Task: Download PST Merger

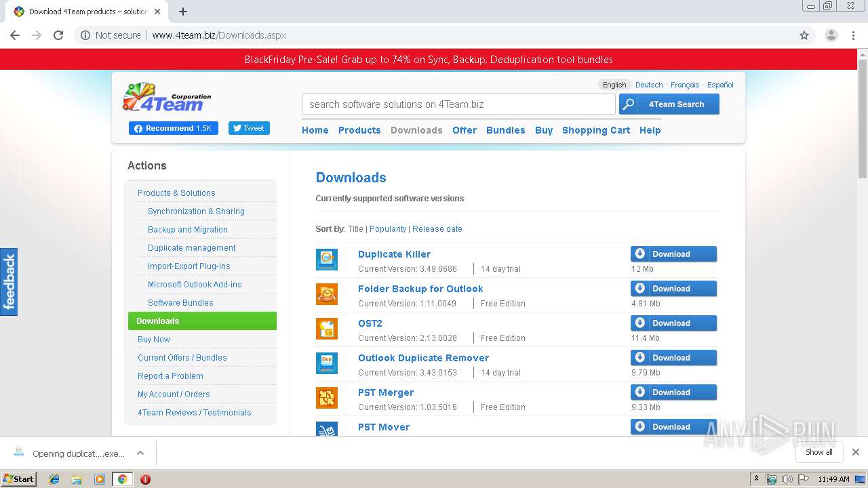Action: pyautogui.click(x=673, y=392)
